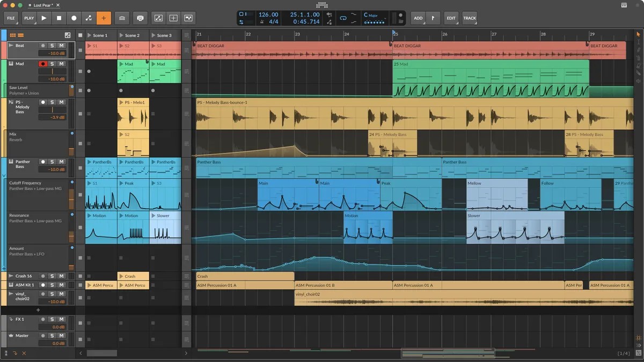Solo the Panther Bass track
Screen dimensions: 644x362
coord(52,161)
